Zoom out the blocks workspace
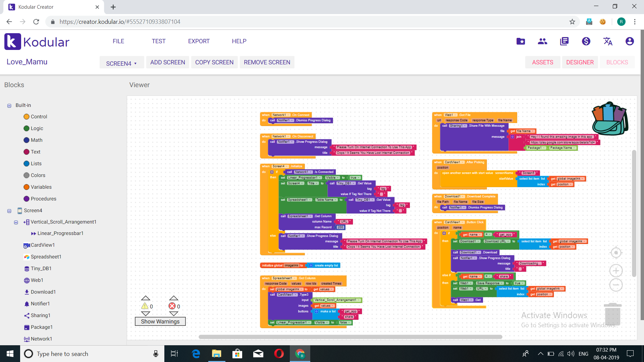The image size is (644, 362). coord(616,285)
